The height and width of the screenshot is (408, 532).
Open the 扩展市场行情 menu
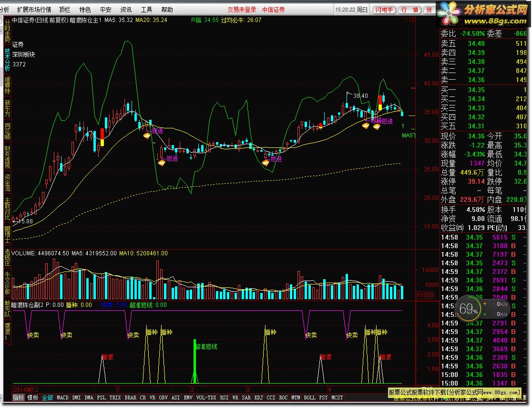pos(34,10)
